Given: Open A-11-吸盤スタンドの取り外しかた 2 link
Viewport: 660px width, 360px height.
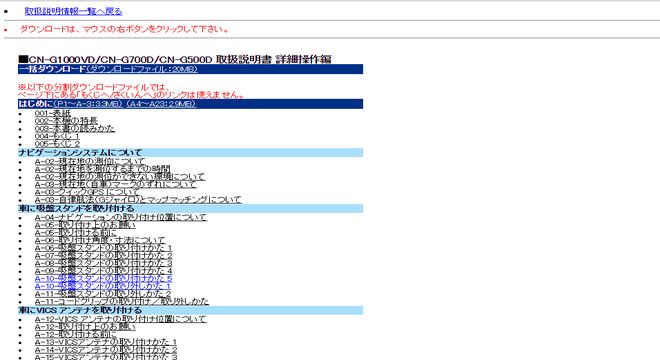Looking at the screenshot, I should 103,294.
